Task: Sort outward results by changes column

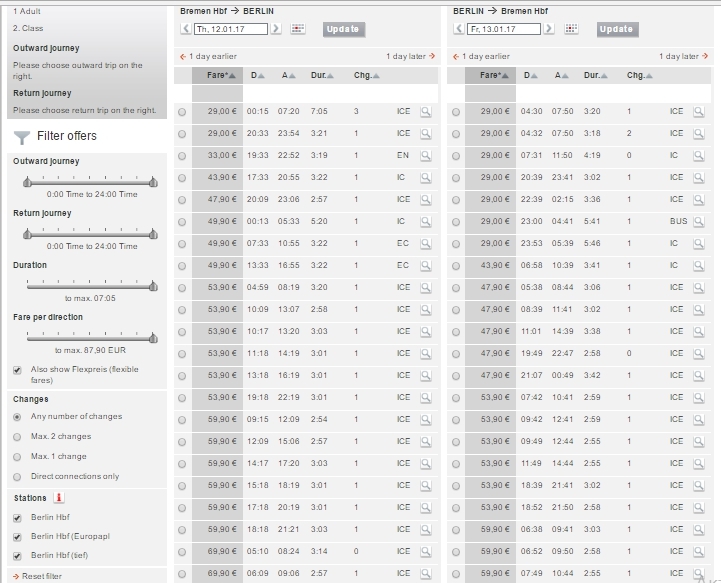Action: (x=363, y=75)
